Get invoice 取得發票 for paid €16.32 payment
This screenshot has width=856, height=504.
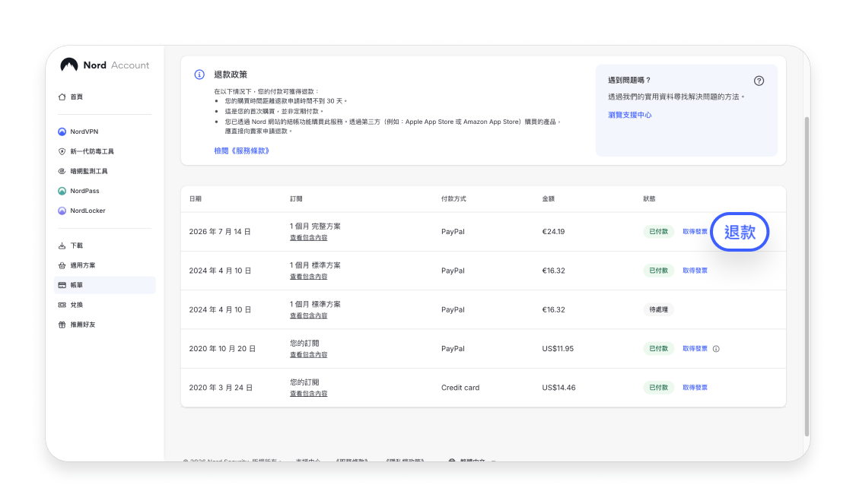click(x=695, y=271)
